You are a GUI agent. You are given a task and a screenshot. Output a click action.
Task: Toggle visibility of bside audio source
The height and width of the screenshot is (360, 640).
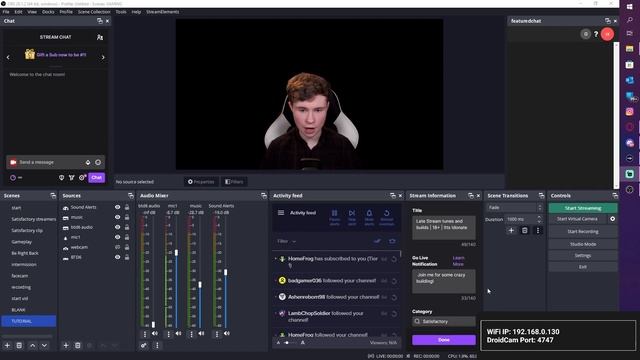click(x=118, y=227)
